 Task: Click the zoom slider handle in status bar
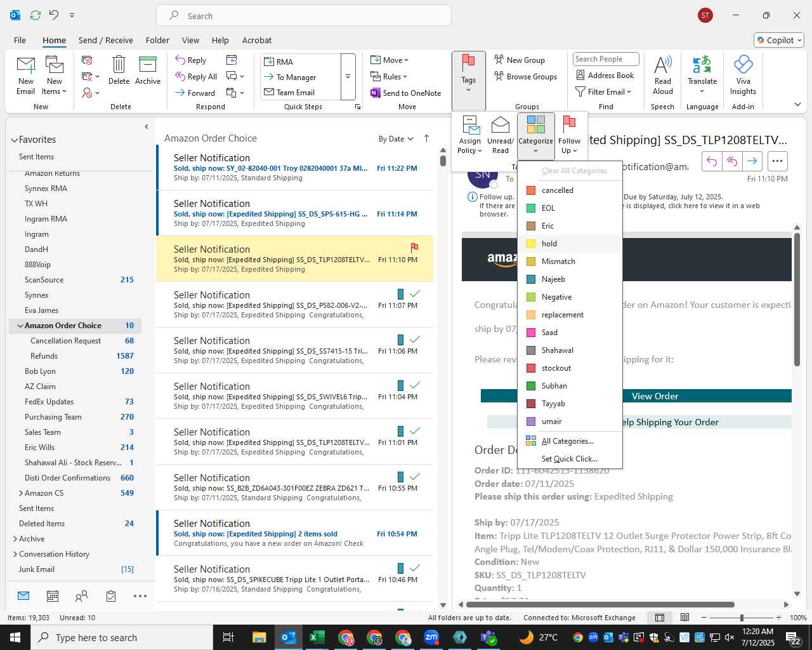742,618
